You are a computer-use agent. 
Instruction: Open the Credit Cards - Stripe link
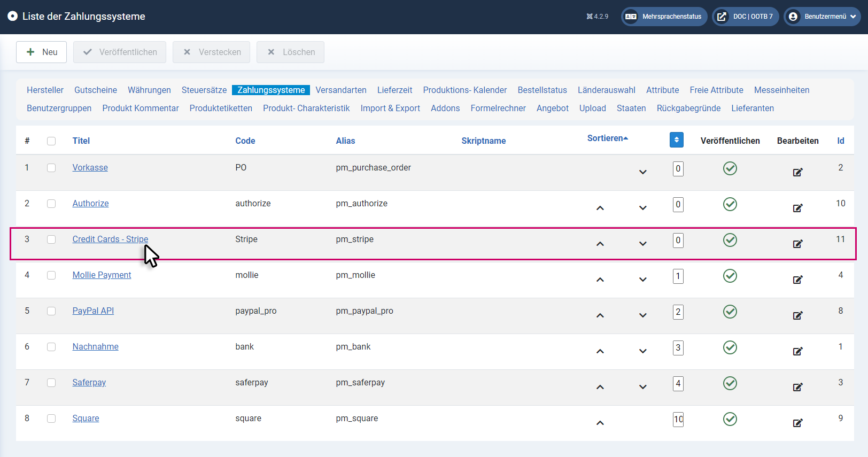pyautogui.click(x=111, y=239)
